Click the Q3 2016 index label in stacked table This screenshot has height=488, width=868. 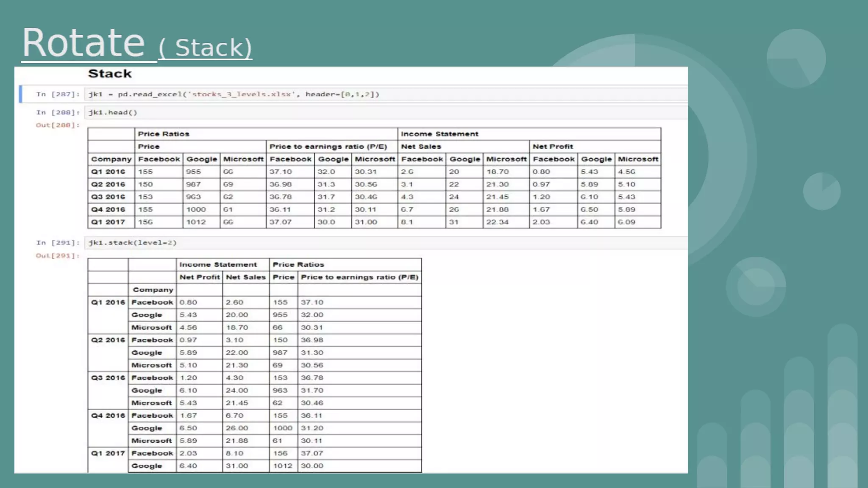[x=108, y=378]
